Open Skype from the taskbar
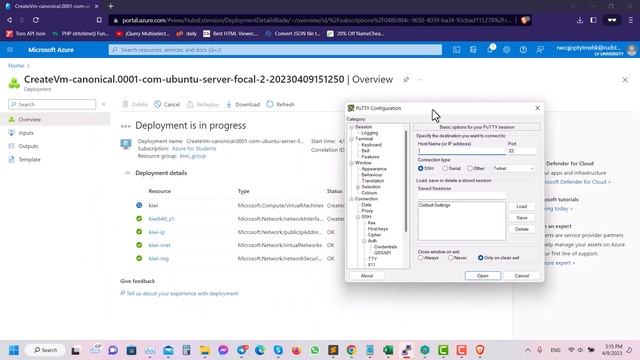 tap(278, 350)
